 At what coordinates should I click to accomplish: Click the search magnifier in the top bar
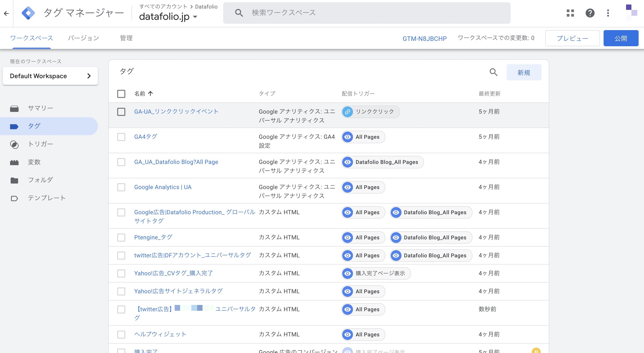point(239,13)
